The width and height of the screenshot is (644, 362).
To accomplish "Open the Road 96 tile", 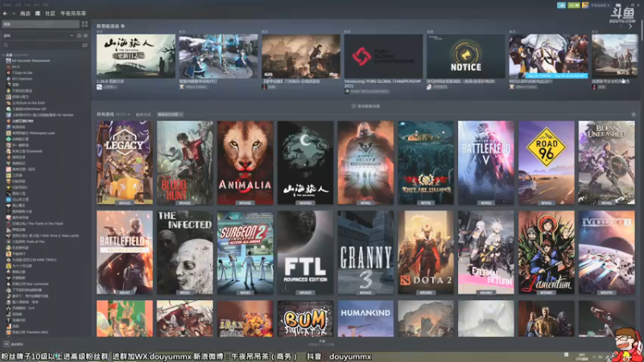I will (547, 162).
